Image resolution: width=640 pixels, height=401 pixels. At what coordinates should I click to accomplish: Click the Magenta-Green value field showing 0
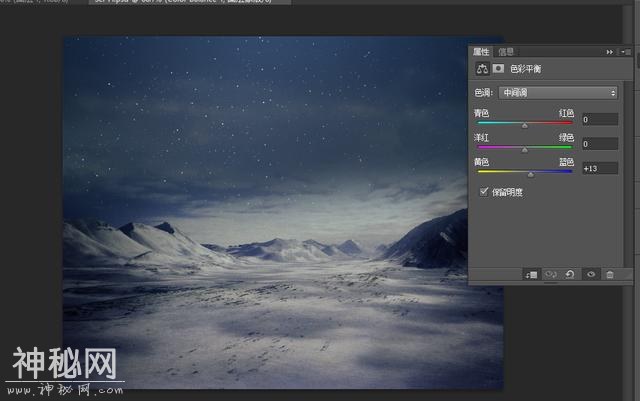[600, 144]
